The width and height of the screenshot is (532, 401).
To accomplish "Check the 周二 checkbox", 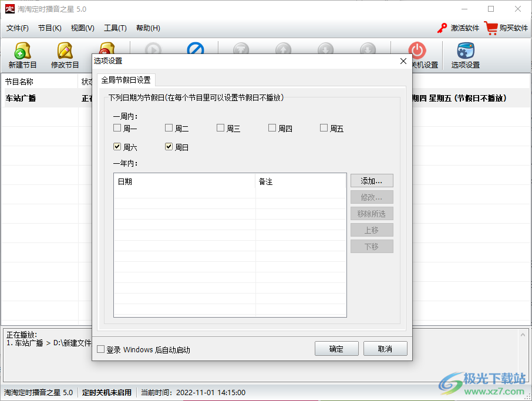I will click(169, 128).
